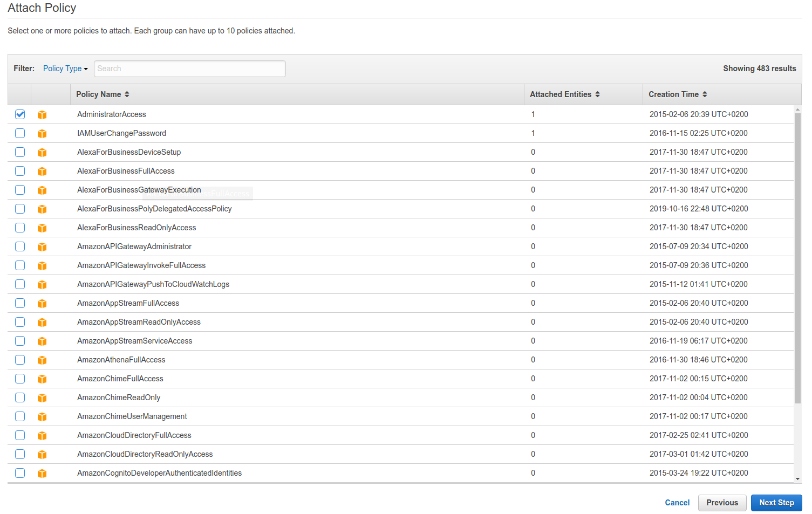
Task: Click the AmazonAppStreamServiceAccess policy name
Action: (x=134, y=341)
